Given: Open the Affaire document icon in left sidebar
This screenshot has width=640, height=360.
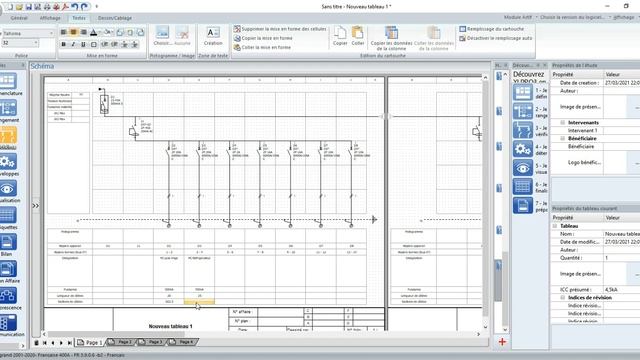Looking at the screenshot, I should [x=8, y=269].
